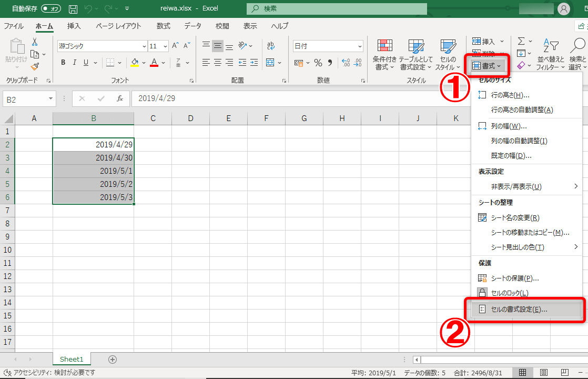Click the decrease decimal icon
The width and height of the screenshot is (588, 379).
coord(358,63)
